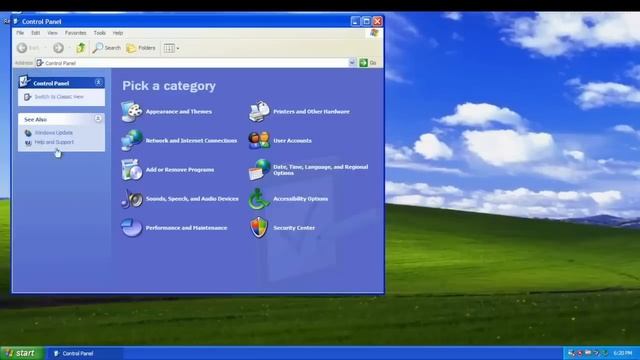Viewport: 640px width, 360px height.
Task: Click the Search toolbar button
Action: point(107,48)
